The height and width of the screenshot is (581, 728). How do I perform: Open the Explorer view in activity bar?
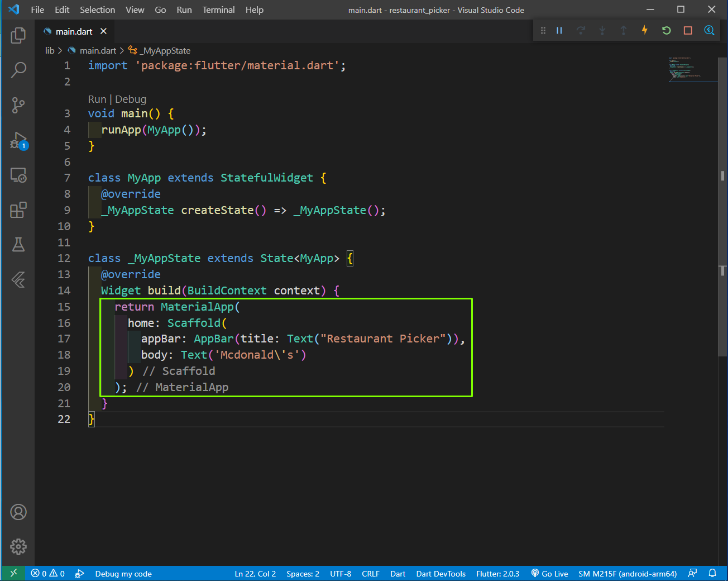(x=18, y=35)
